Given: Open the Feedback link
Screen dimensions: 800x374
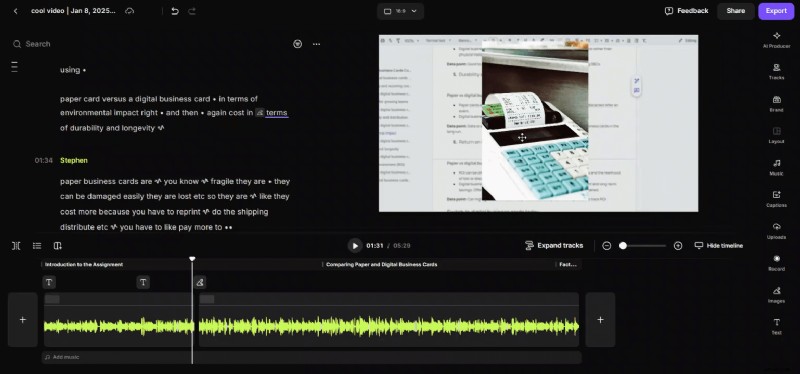Looking at the screenshot, I should [687, 11].
